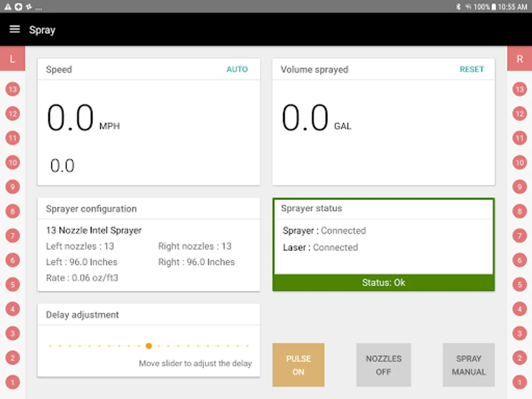Click 'Right nozzles : 13' text

click(195, 246)
